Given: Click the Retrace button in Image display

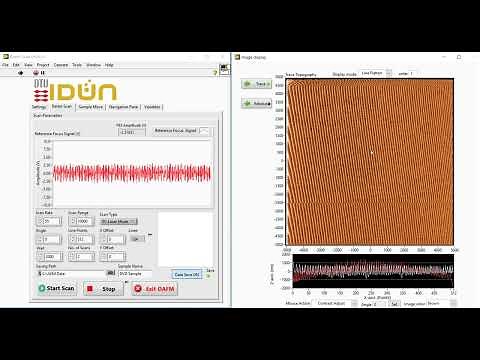Looking at the screenshot, I should point(256,103).
